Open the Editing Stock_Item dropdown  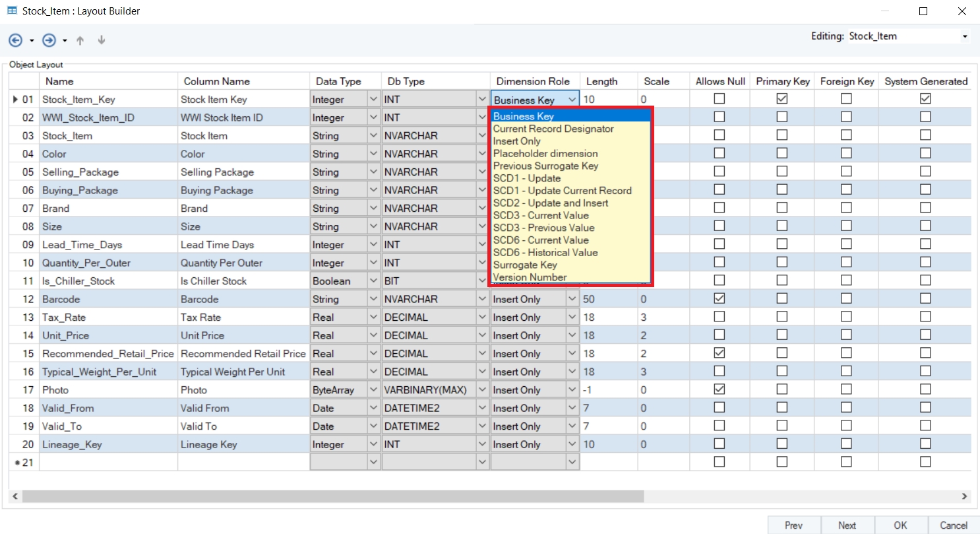point(965,36)
